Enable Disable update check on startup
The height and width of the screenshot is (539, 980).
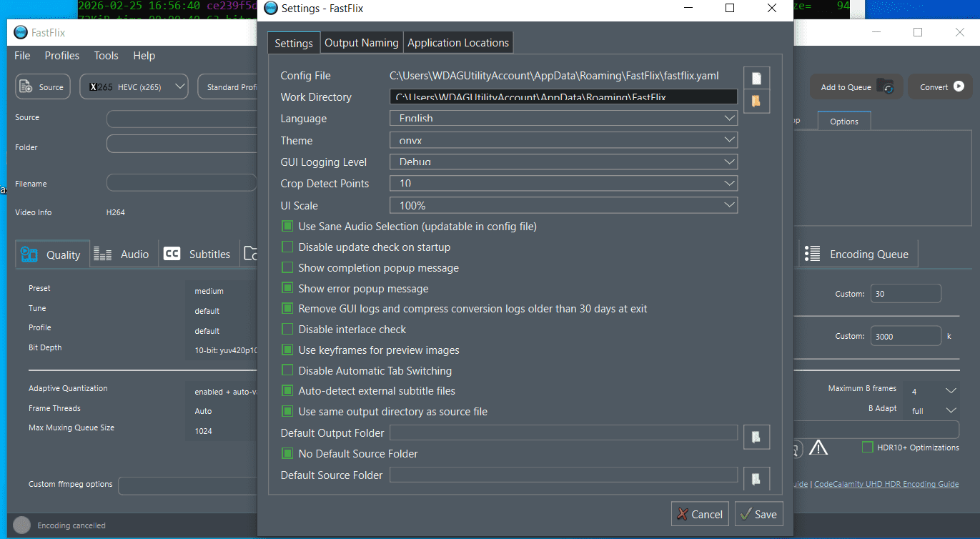coord(287,247)
